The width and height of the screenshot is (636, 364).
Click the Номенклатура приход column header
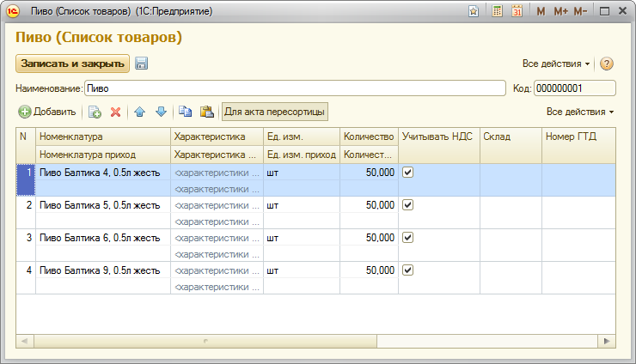[x=103, y=155]
